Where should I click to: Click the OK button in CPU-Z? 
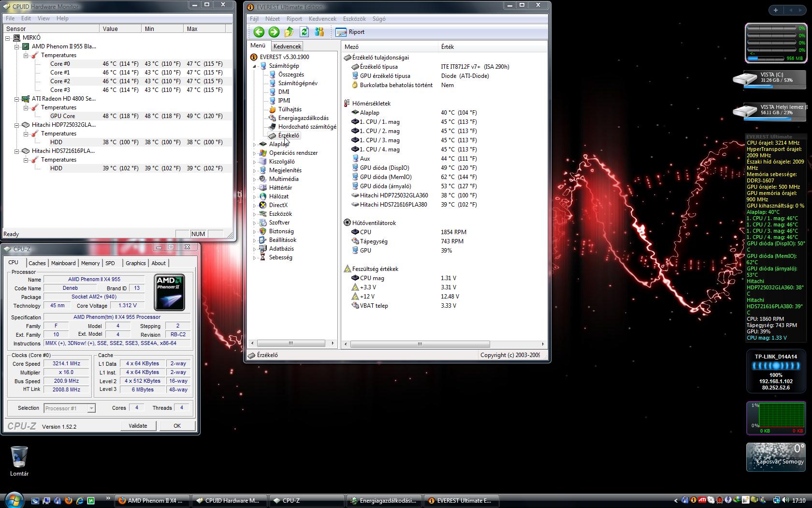(x=177, y=426)
